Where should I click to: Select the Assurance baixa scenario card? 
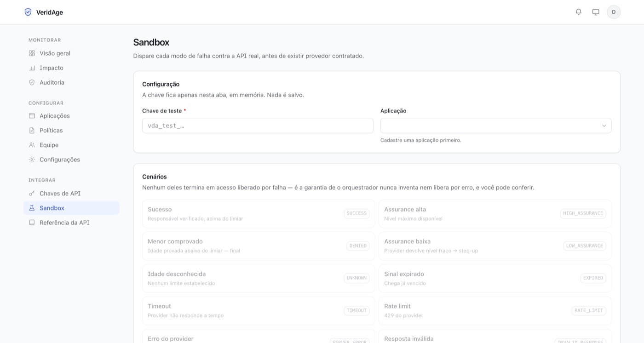[x=495, y=246]
